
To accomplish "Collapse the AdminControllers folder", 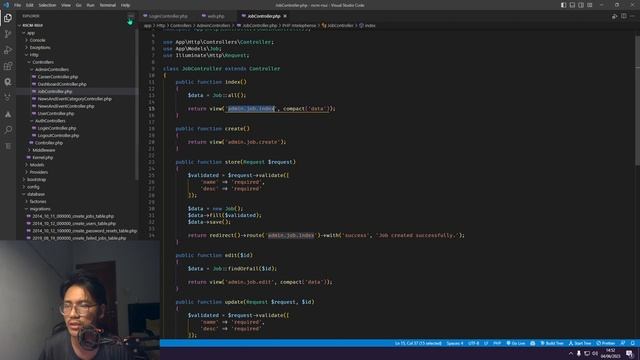I will point(52,70).
